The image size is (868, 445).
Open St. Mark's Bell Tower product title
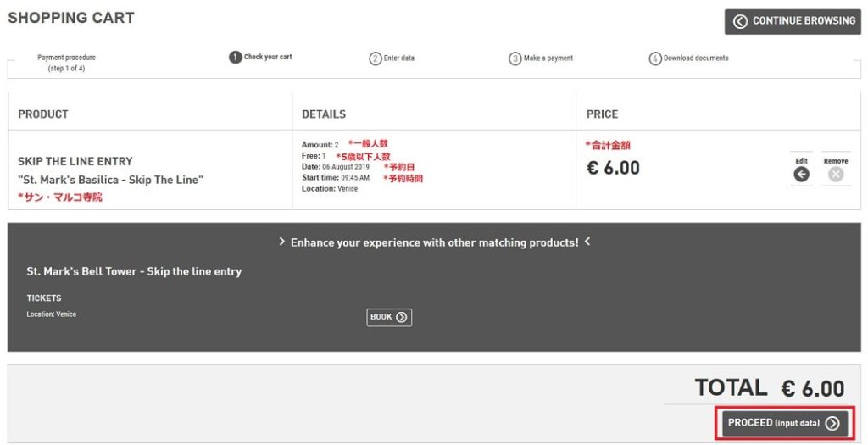pyautogui.click(x=134, y=272)
